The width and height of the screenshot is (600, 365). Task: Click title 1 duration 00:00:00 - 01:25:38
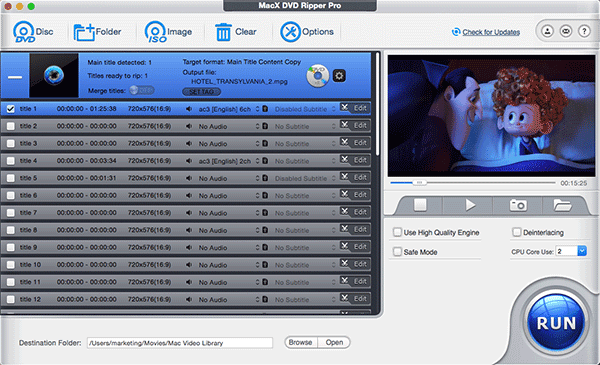pyautogui.click(x=86, y=109)
